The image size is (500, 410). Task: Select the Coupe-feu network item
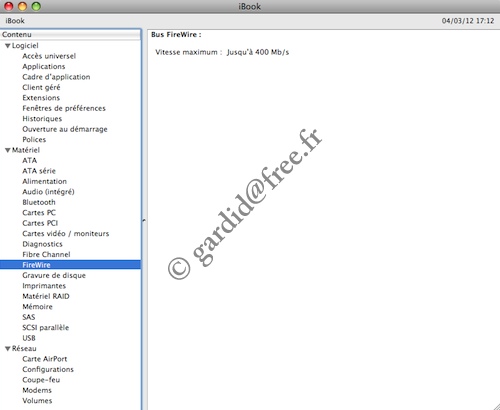[x=41, y=380]
